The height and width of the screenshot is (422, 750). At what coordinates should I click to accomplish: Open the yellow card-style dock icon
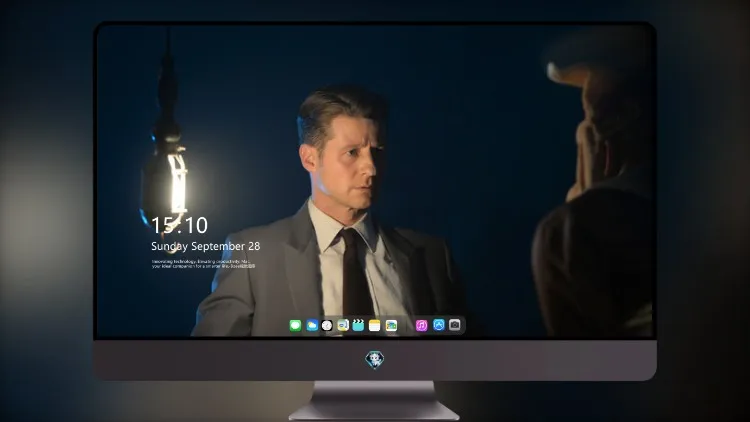point(391,325)
